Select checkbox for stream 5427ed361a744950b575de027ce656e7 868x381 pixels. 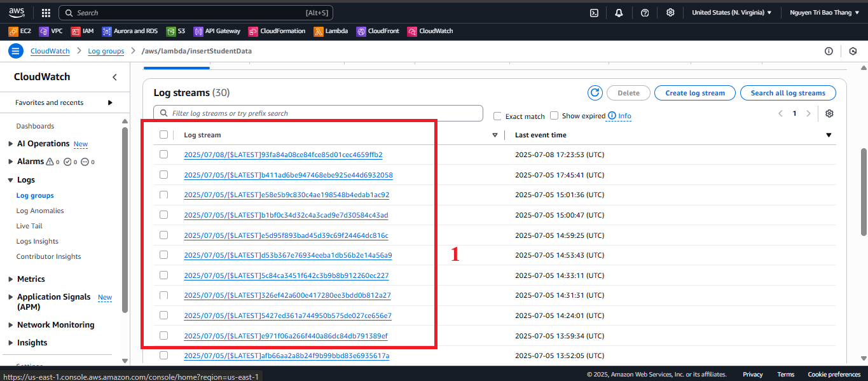click(163, 315)
